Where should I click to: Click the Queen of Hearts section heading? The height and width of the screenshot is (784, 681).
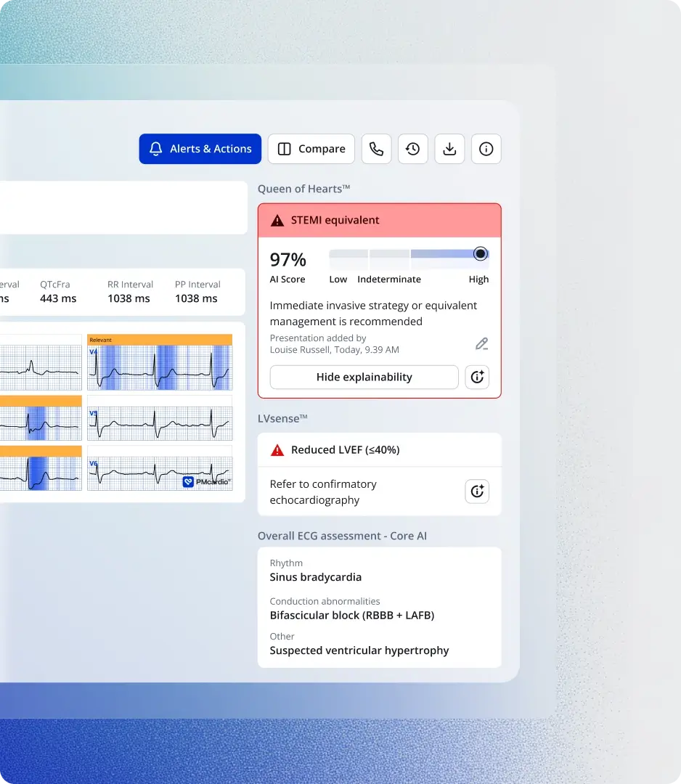[304, 189]
